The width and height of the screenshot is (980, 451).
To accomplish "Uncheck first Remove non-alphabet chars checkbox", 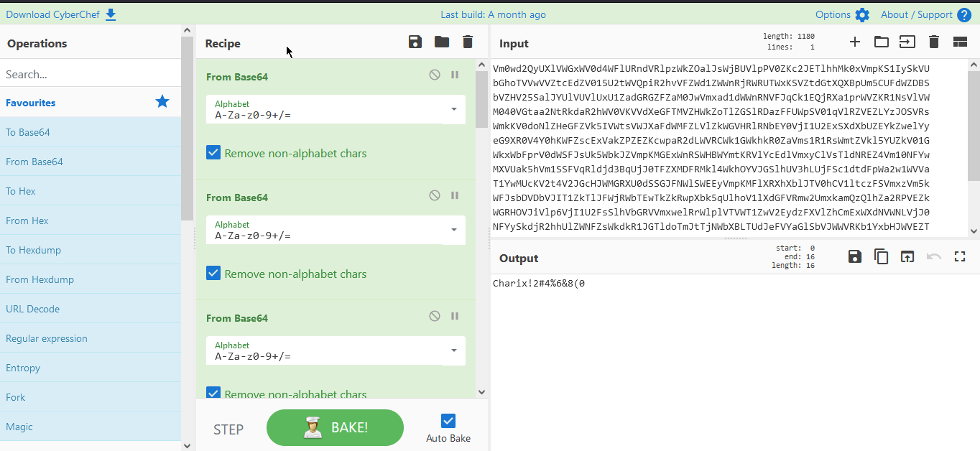I will [213, 153].
